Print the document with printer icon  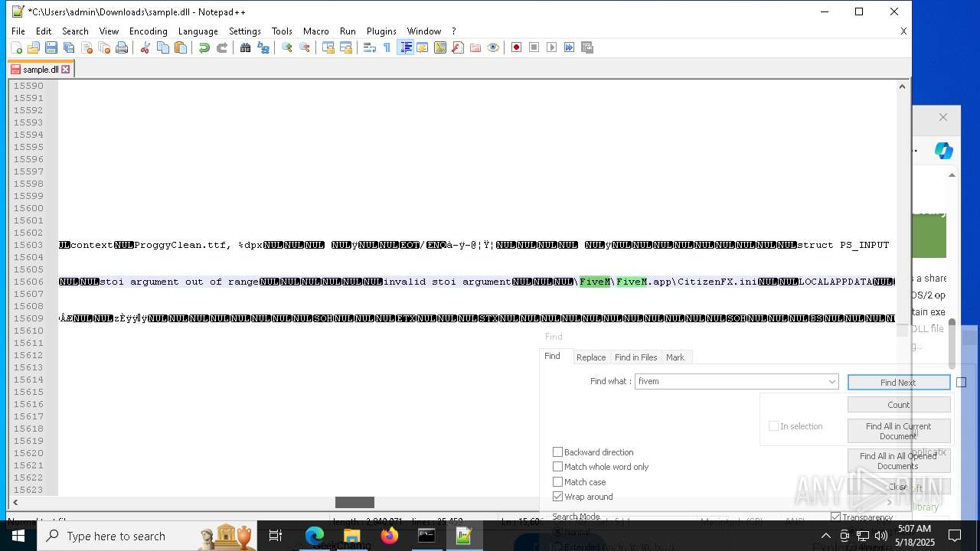(x=122, y=47)
